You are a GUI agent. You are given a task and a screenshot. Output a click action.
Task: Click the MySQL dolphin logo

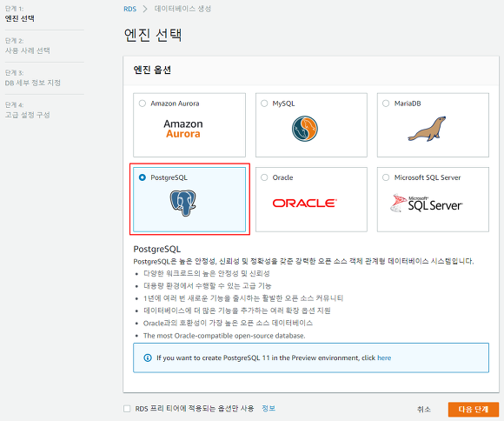coord(305,129)
